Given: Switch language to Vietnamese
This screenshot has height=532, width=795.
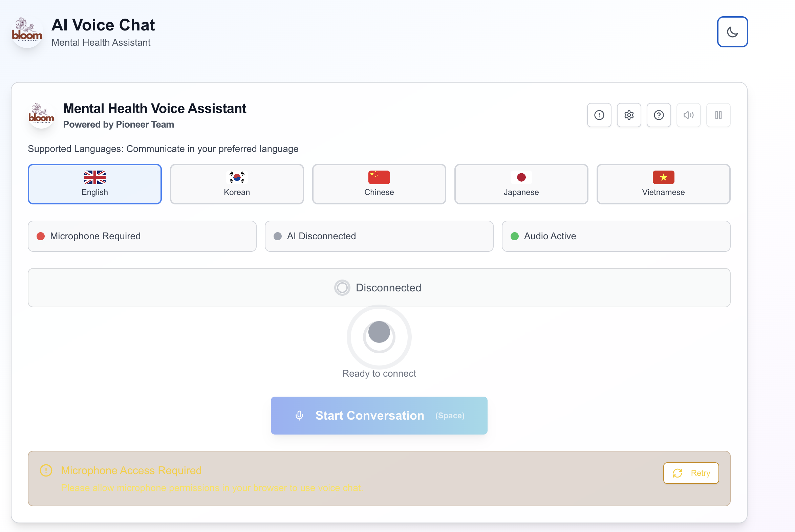Looking at the screenshot, I should (663, 184).
